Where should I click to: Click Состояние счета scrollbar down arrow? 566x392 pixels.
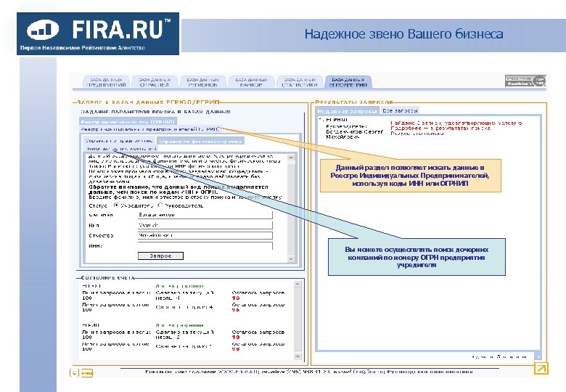coord(298,356)
